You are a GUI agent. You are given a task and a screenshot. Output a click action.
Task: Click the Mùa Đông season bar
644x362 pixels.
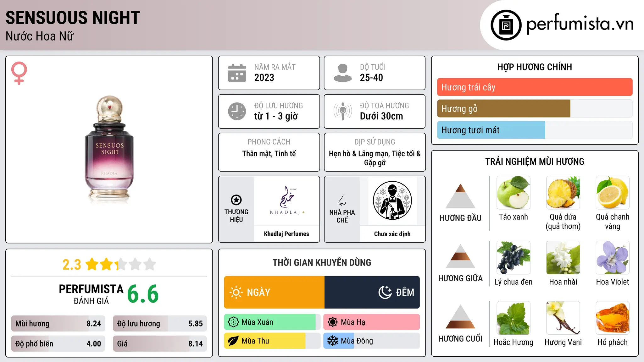point(372,341)
